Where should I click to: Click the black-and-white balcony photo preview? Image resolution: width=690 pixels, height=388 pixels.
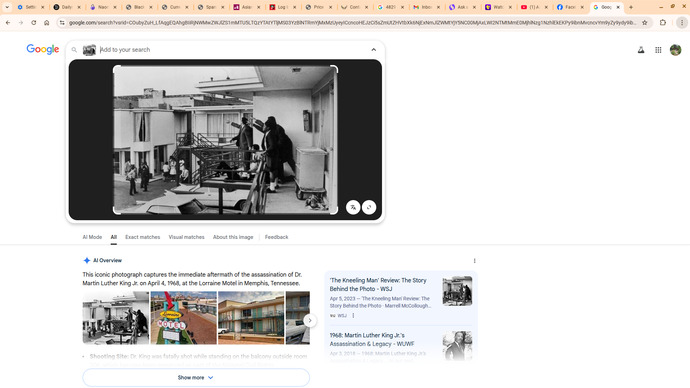225,140
